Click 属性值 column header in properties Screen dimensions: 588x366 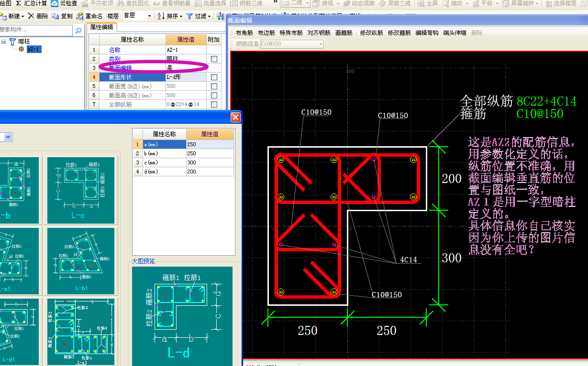click(186, 40)
